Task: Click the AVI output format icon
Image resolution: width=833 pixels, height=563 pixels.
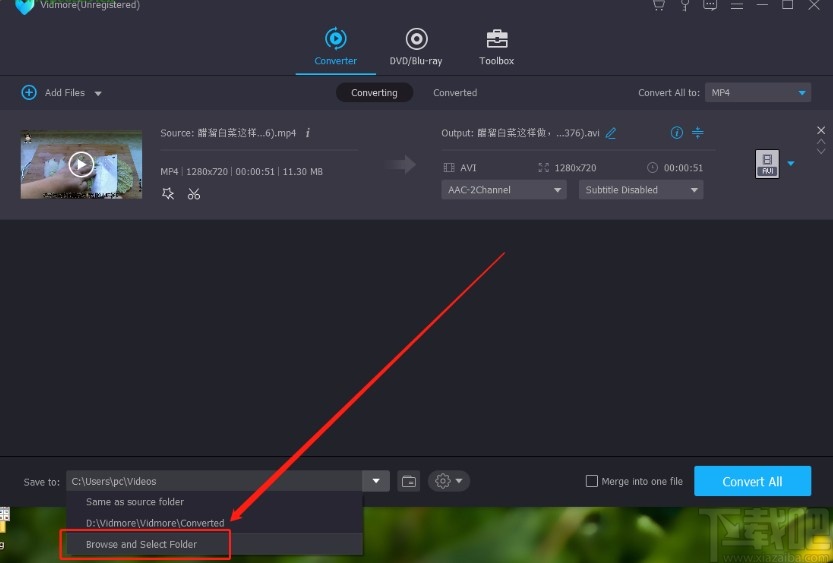Action: pos(767,164)
